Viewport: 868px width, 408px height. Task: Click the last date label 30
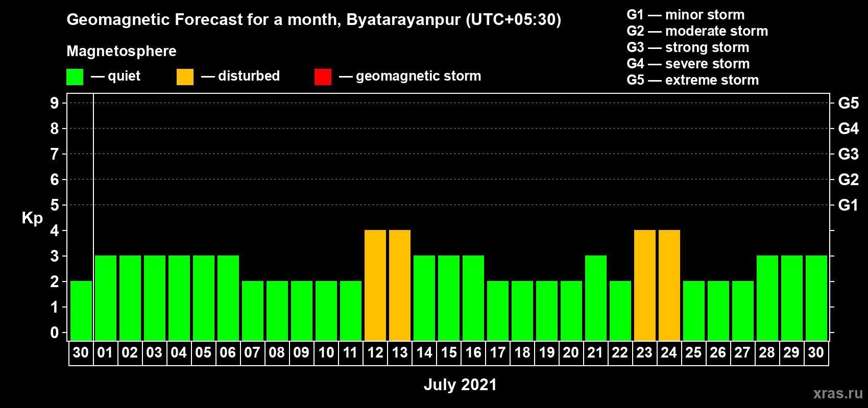point(816,352)
